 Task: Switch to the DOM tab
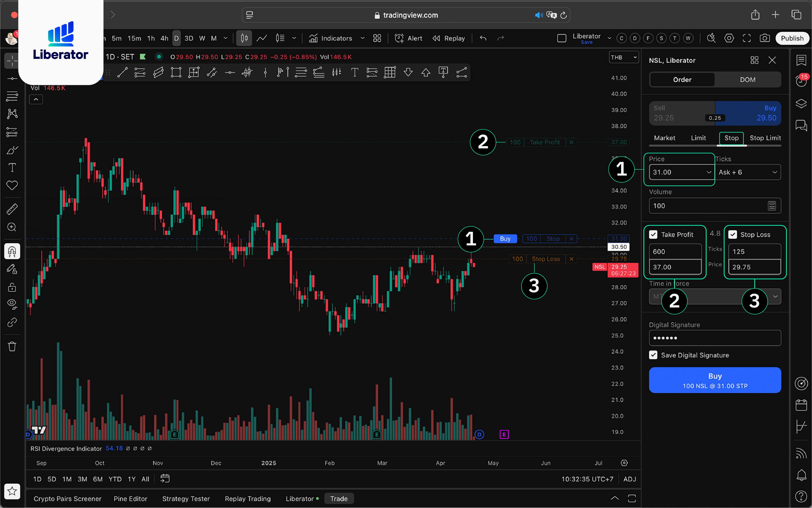747,80
